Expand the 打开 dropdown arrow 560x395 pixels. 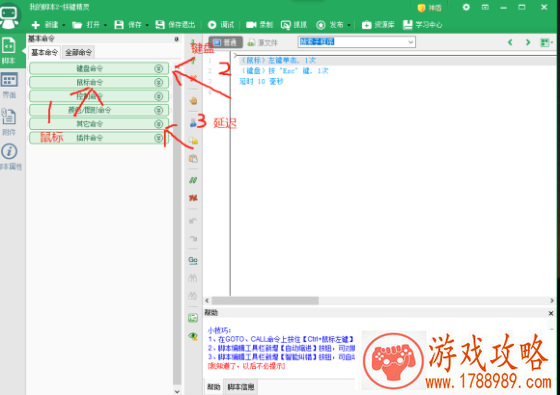[x=105, y=25]
